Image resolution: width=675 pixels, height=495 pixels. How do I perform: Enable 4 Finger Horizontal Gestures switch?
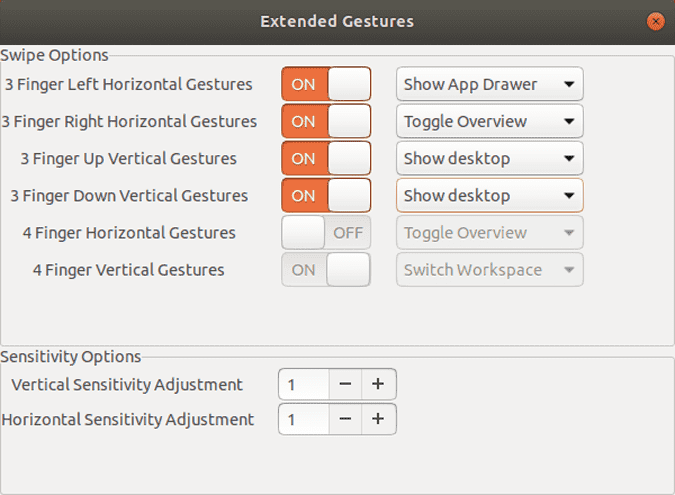(x=326, y=232)
